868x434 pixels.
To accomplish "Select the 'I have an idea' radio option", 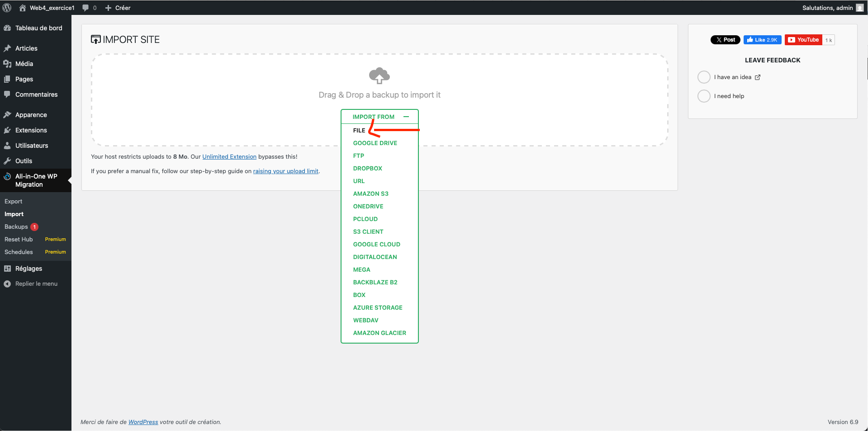I will coord(704,77).
